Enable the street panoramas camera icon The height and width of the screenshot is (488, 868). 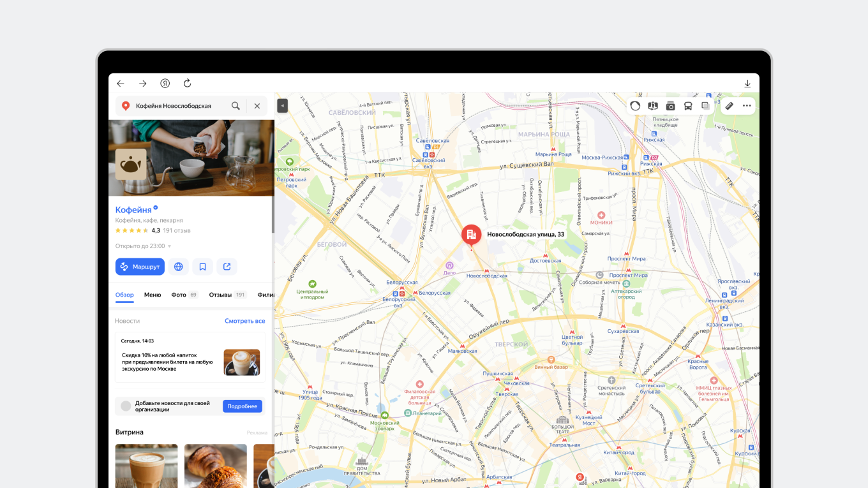click(671, 106)
